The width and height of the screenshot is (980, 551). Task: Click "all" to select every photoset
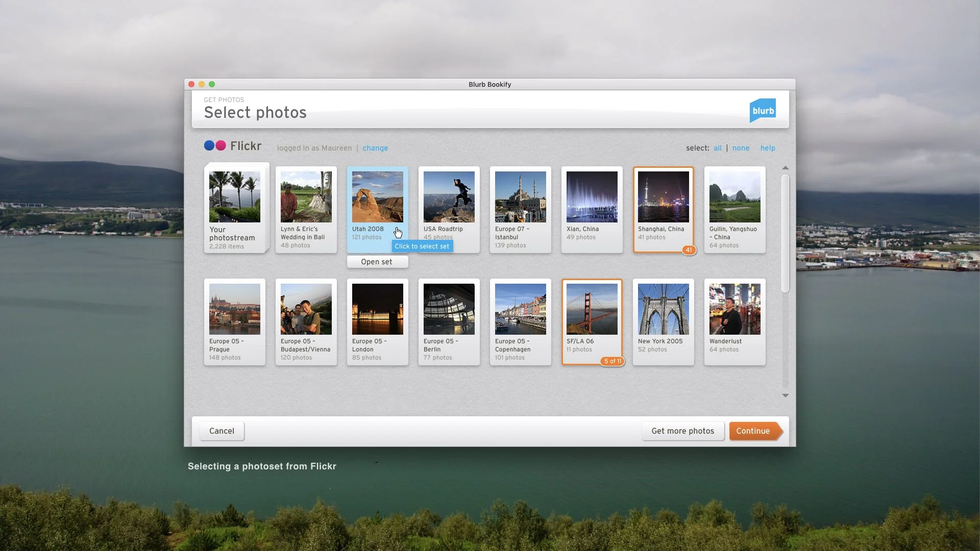point(717,148)
